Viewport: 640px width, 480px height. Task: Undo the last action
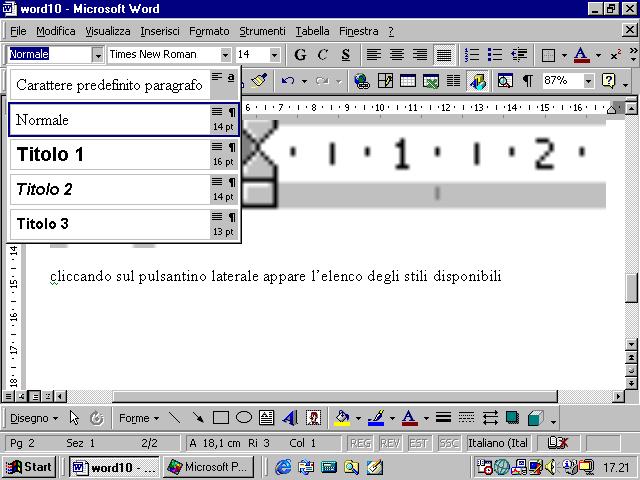click(287, 81)
